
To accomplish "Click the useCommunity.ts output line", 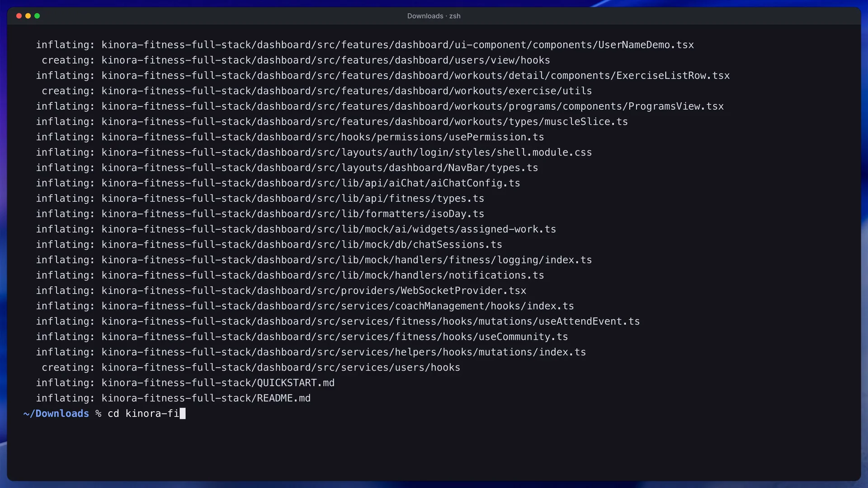I will 302,337.
